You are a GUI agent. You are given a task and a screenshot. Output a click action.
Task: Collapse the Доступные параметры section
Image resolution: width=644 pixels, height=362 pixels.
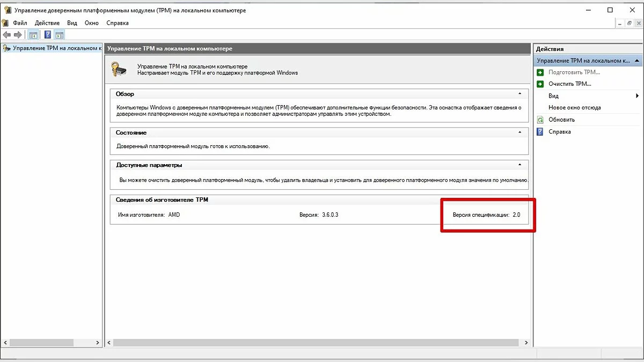click(519, 165)
